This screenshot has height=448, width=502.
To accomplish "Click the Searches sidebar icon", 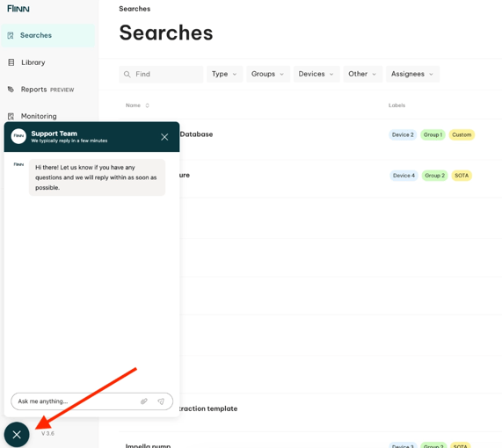I will pos(11,35).
